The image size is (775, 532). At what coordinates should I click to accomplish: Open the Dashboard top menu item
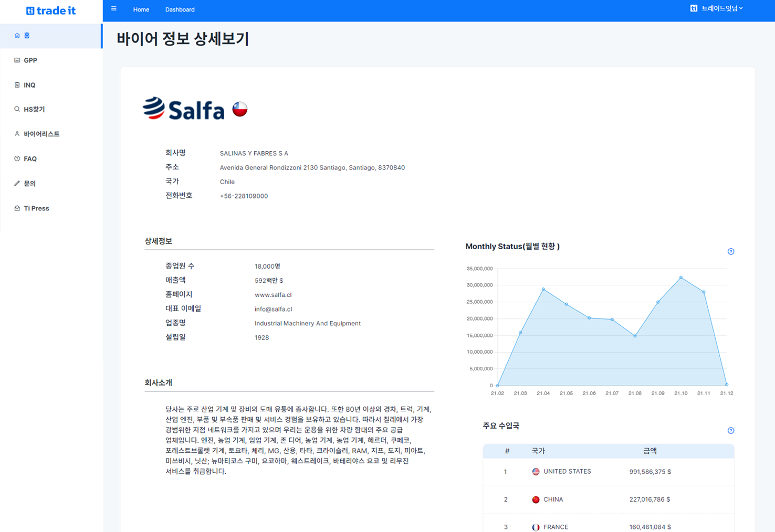(x=180, y=9)
